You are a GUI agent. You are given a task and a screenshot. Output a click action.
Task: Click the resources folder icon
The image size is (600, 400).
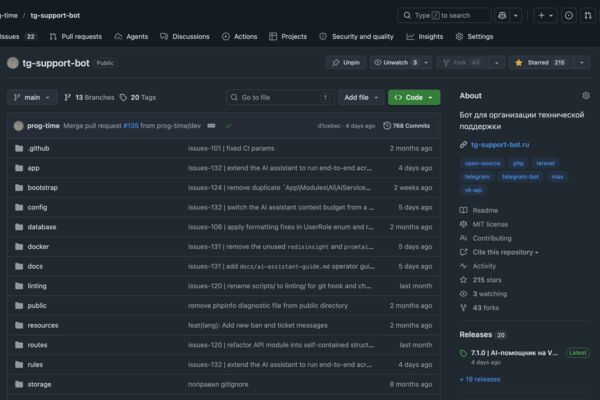click(19, 325)
